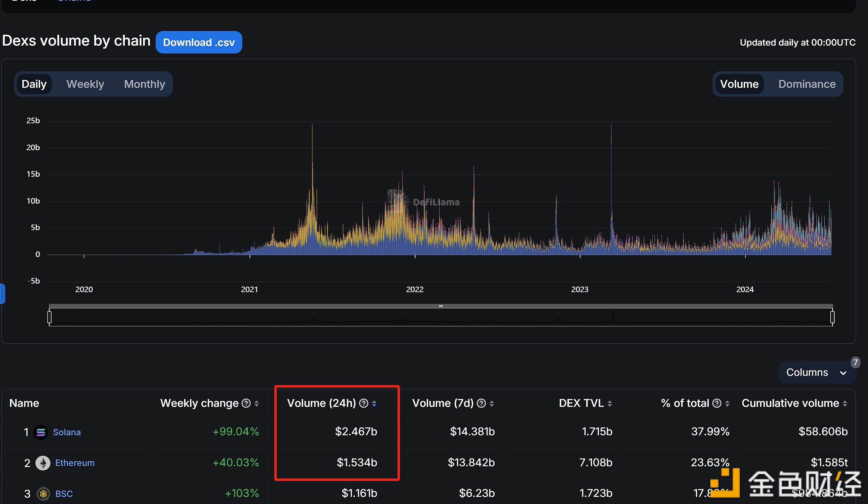Click the Solana chain logo icon
Image resolution: width=868 pixels, height=504 pixels.
pos(41,432)
